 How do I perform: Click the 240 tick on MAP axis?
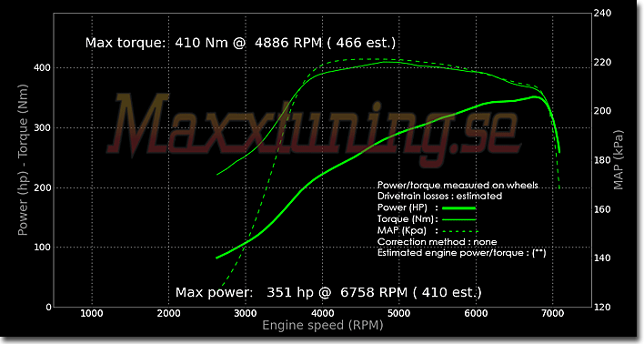(x=602, y=13)
